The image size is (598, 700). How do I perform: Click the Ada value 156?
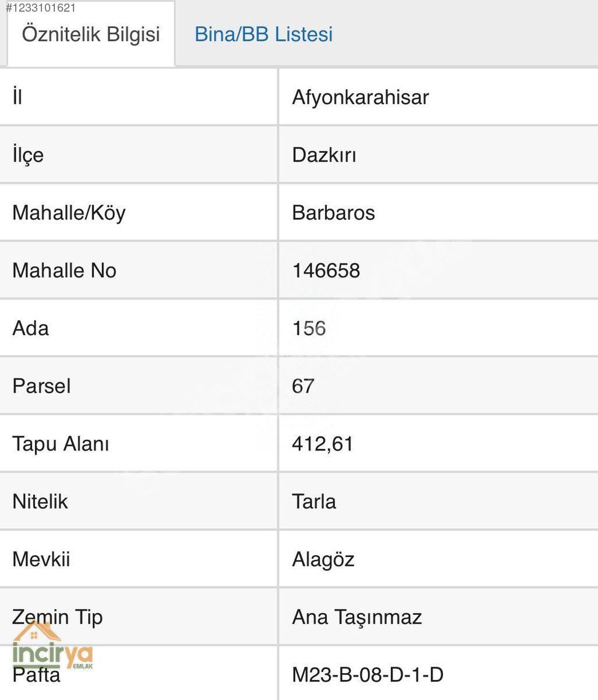(x=309, y=328)
